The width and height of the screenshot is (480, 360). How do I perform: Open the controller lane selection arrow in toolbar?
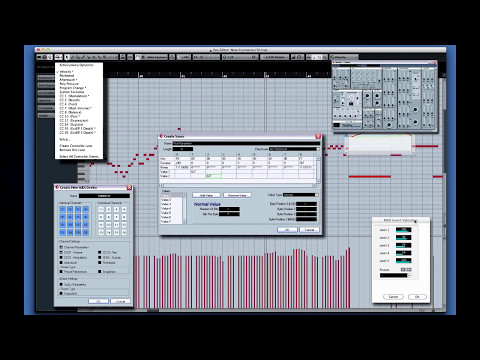pos(59,57)
